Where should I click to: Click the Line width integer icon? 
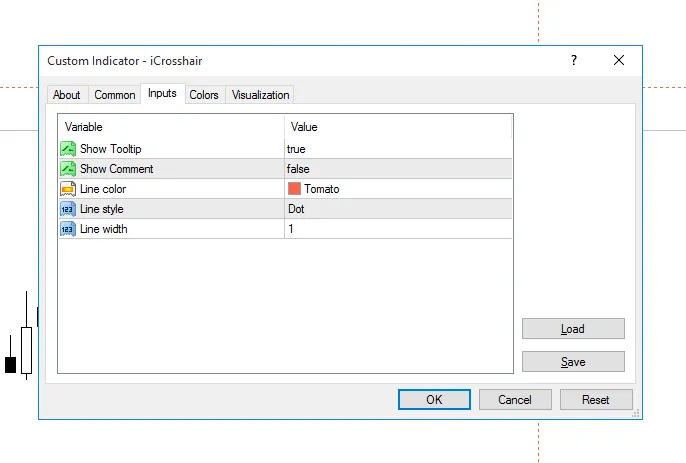coord(68,229)
